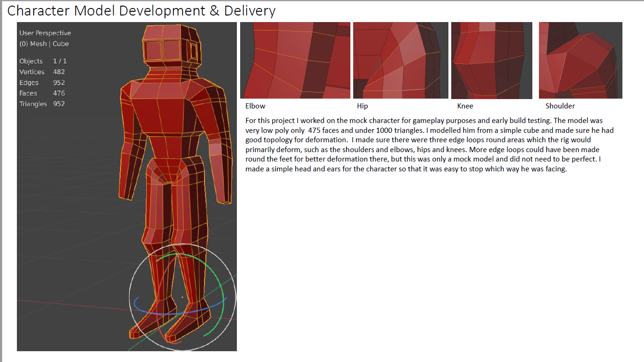Click the Vertices '482' statistic

click(x=59, y=72)
